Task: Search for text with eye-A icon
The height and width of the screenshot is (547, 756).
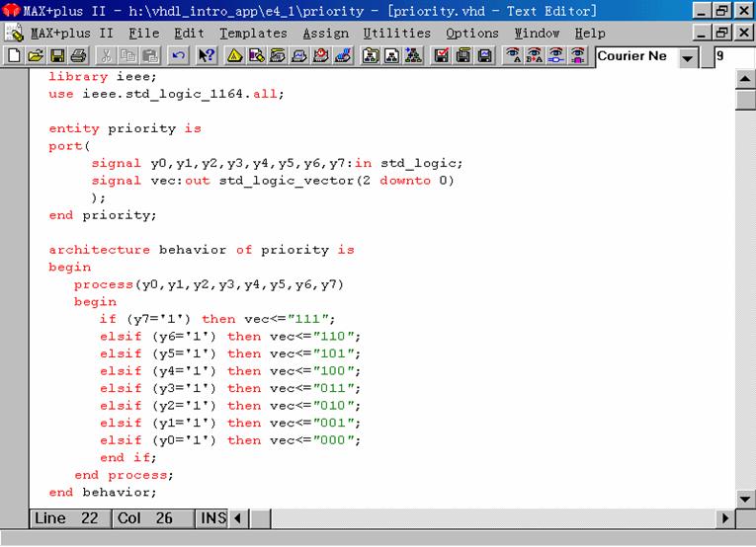Action: click(x=513, y=56)
